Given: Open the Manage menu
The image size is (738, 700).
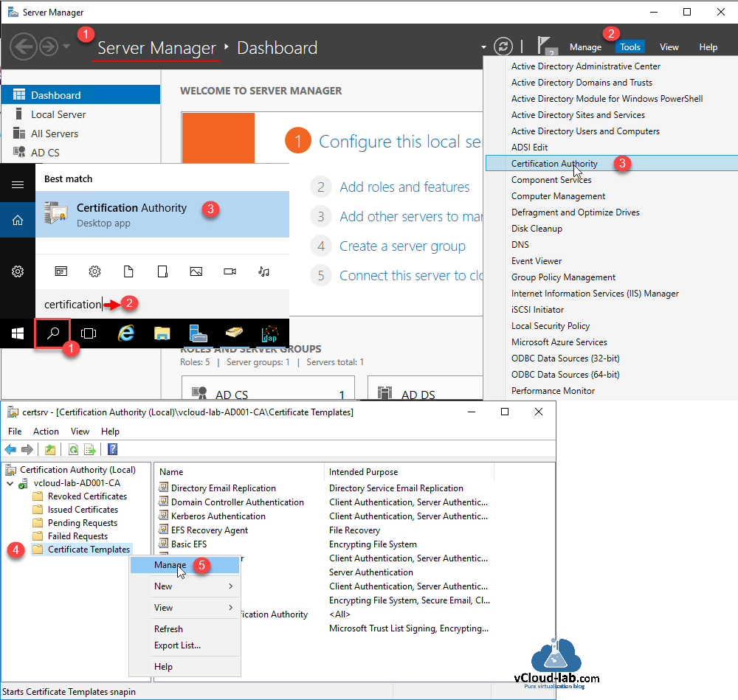Looking at the screenshot, I should (585, 47).
